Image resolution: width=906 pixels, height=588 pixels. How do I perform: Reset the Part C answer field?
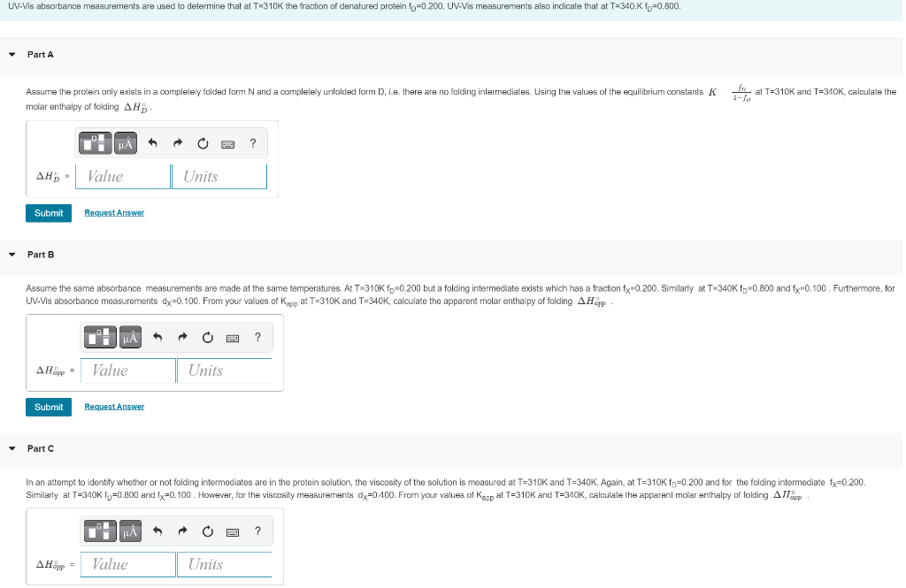tap(208, 531)
